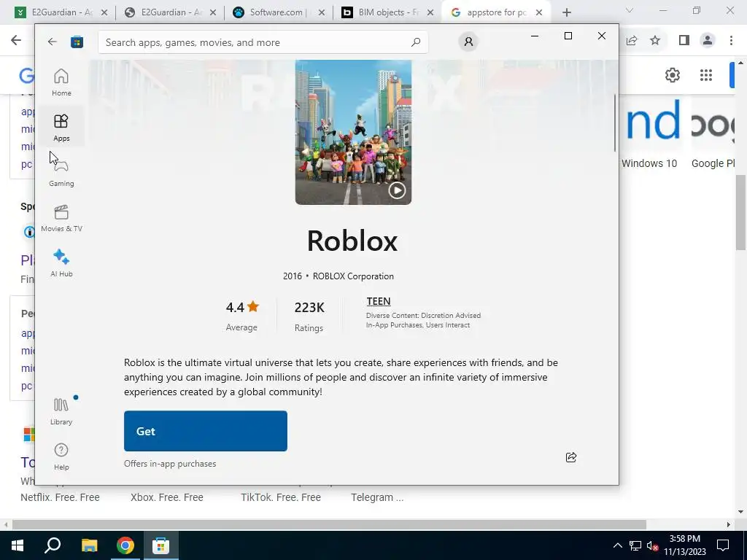Image resolution: width=747 pixels, height=560 pixels.
Task: Click Chrome share page icon
Action: (x=632, y=41)
